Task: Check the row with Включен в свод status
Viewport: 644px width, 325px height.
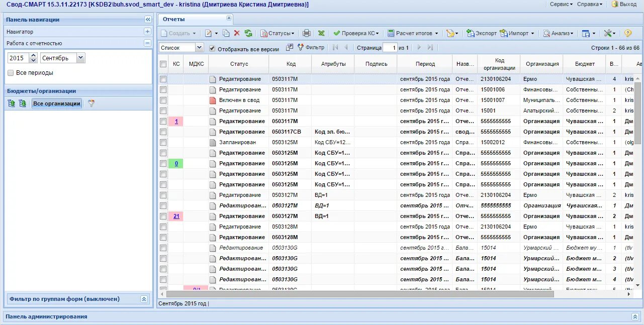Action: point(163,100)
